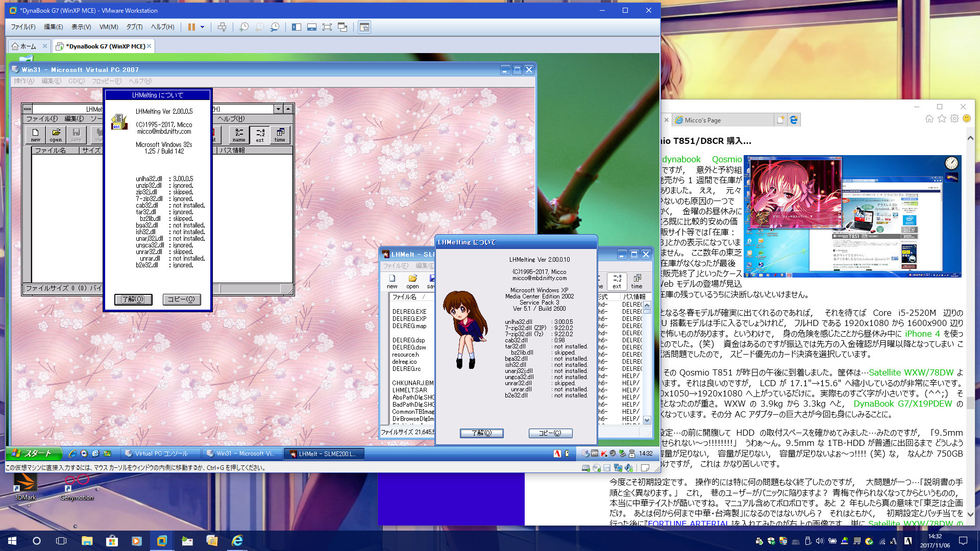Image resolution: width=980 pixels, height=551 pixels.
Task: Open 操作(A) menu in Virtual PC window
Action: point(24,81)
